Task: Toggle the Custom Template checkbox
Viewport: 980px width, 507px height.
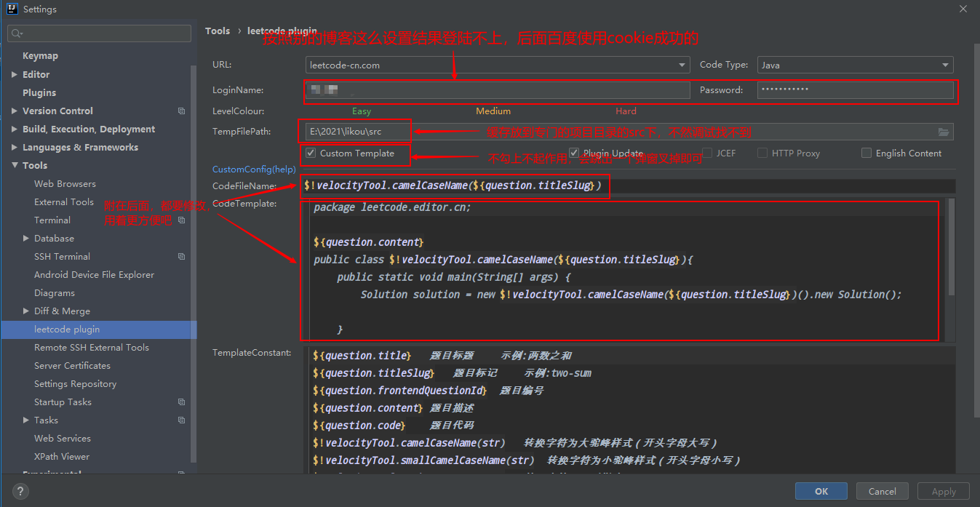Action: 311,153
